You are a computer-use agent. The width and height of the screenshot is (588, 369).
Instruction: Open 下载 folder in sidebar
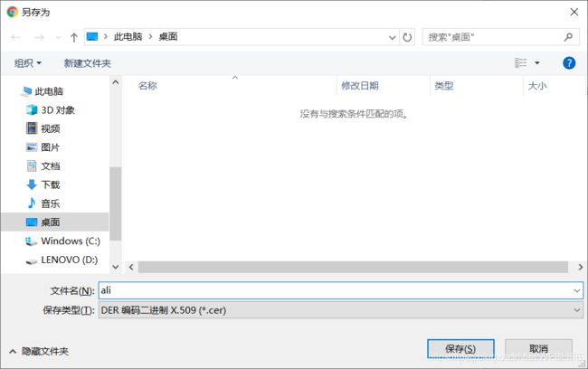[51, 184]
